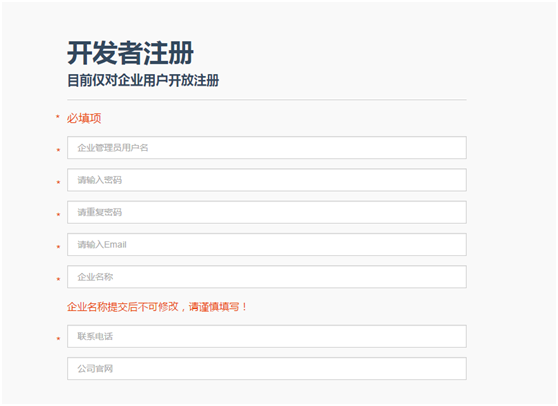Click the required asterisk beside the username field

[x=58, y=150]
